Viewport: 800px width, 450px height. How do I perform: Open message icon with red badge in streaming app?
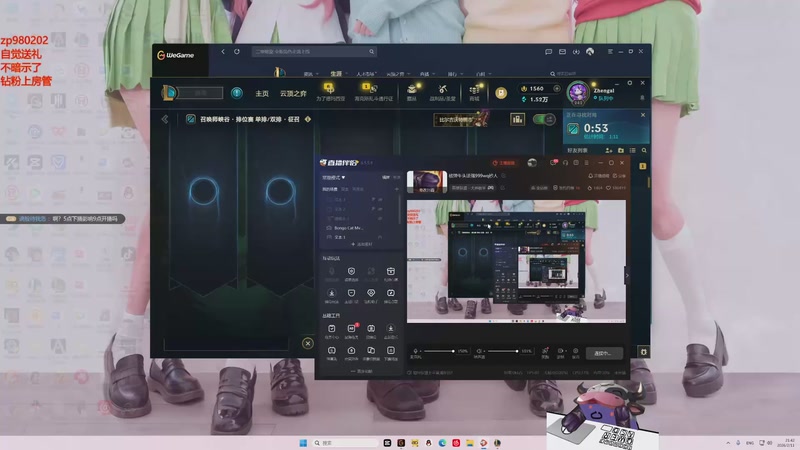553,163
